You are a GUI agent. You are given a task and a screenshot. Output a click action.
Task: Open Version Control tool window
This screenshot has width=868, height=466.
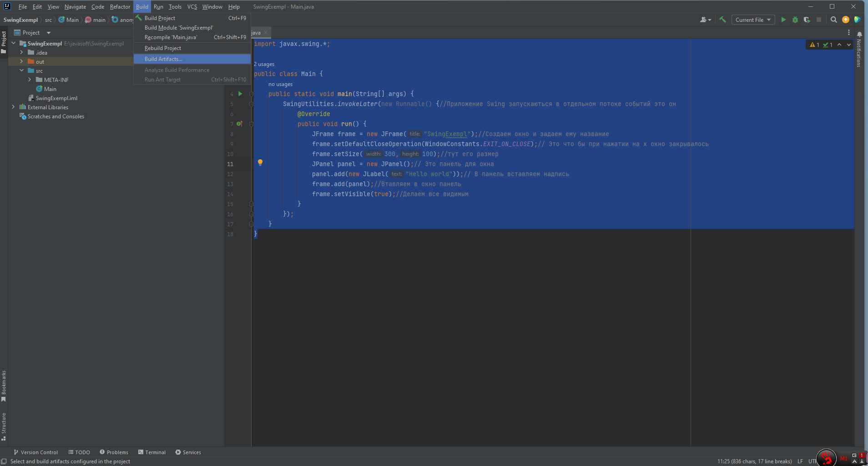pyautogui.click(x=36, y=452)
